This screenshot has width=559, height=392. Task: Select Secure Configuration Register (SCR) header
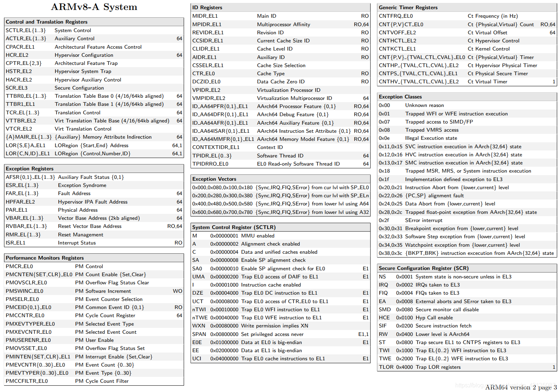click(x=423, y=268)
